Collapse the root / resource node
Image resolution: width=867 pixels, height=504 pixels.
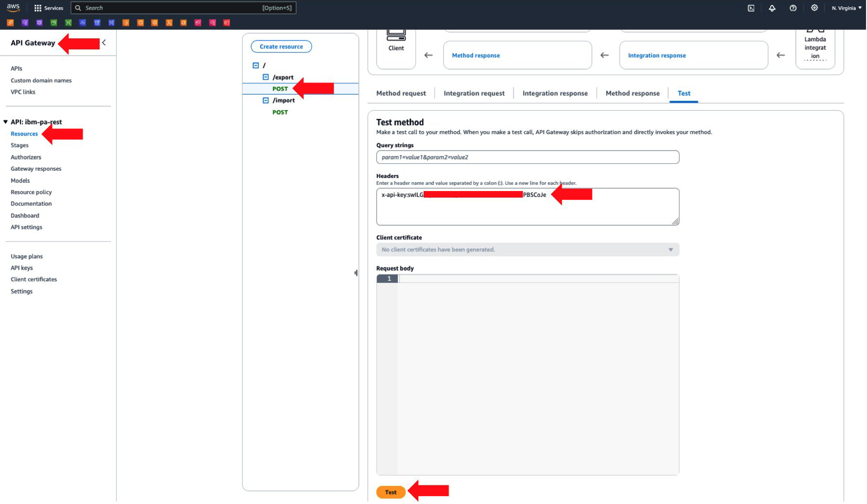point(256,66)
